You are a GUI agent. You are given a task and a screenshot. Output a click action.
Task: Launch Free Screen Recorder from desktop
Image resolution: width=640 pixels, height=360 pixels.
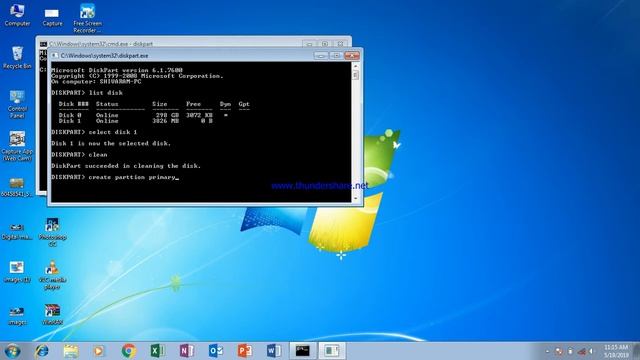click(x=87, y=18)
